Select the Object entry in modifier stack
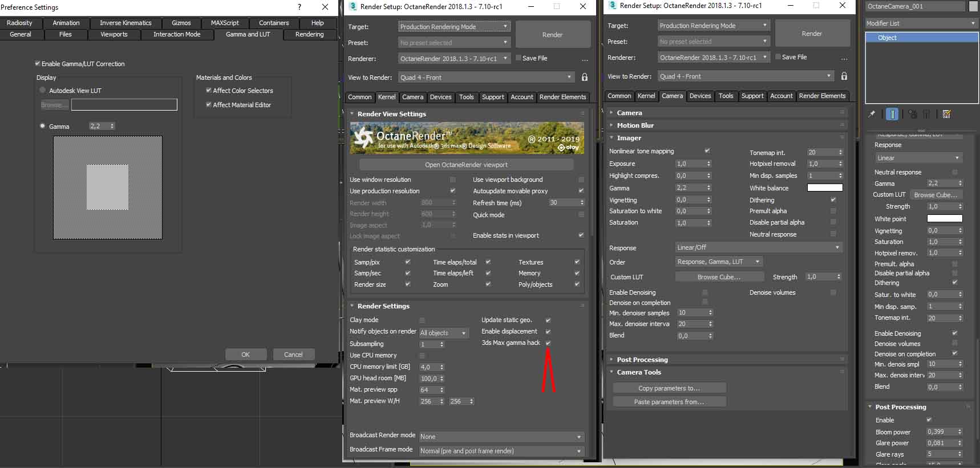 (x=922, y=38)
